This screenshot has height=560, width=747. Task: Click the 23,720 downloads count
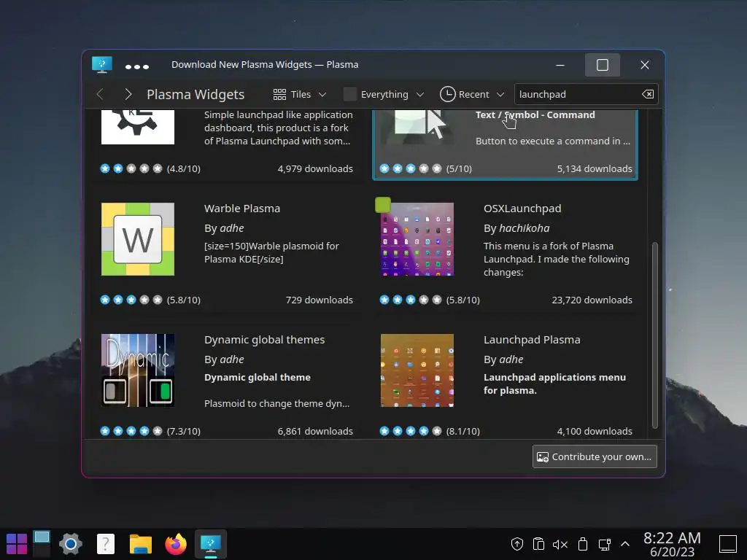pyautogui.click(x=592, y=300)
